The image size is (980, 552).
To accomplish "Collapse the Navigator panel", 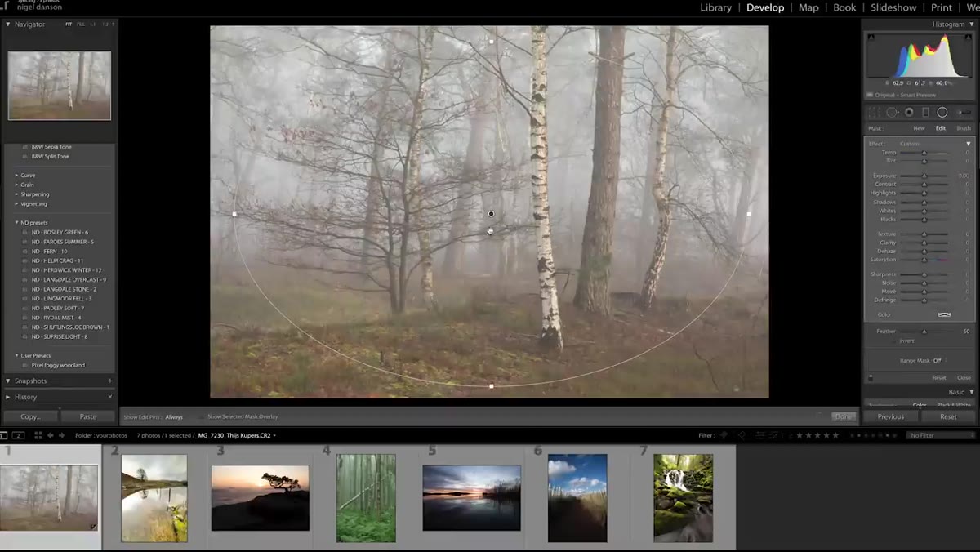I will point(8,24).
